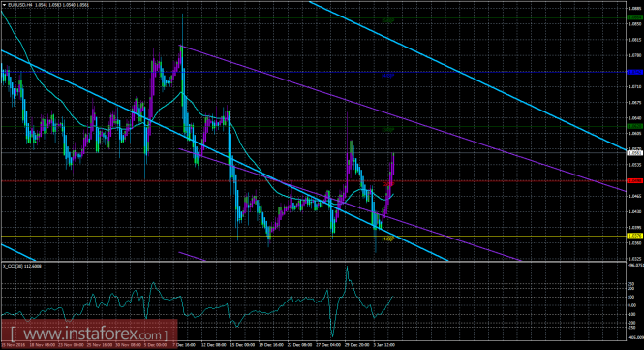644x350 pixels.
Task: Click the top green price tag on axis
Action: [635, 17]
